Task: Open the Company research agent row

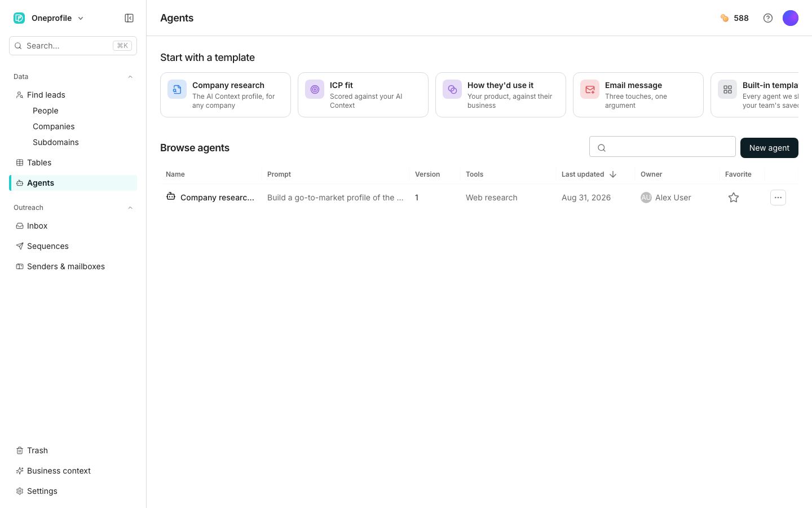Action: click(x=217, y=198)
